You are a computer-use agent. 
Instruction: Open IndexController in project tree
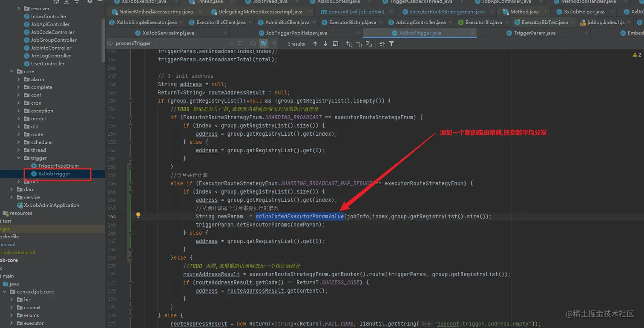pyautogui.click(x=45, y=17)
